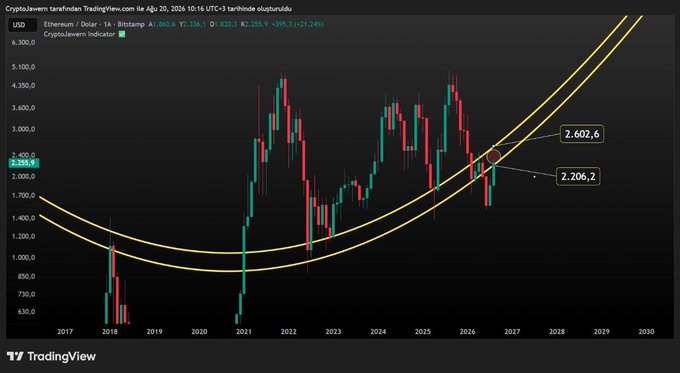
Task: Click the 2028 label on time axis
Action: (x=557, y=332)
